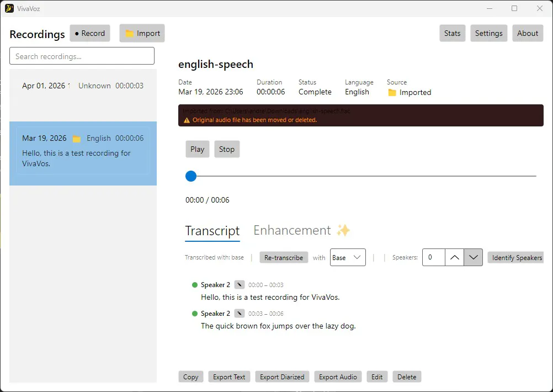The image size is (553, 392).
Task: Stop audio playback
Action: [227, 149]
